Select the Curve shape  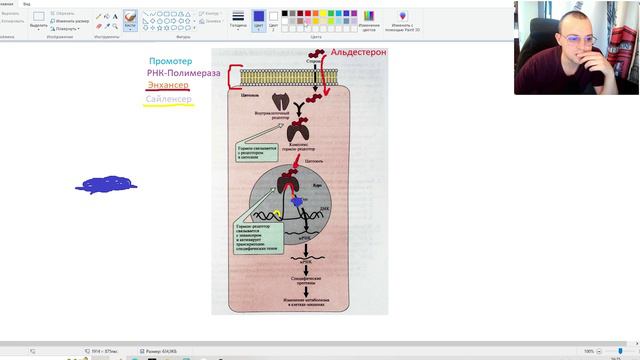153,14
